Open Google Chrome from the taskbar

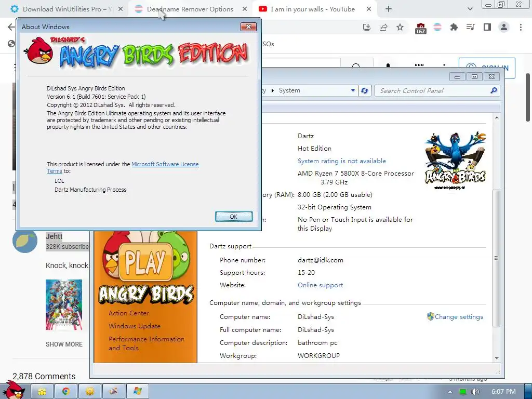tap(66, 392)
